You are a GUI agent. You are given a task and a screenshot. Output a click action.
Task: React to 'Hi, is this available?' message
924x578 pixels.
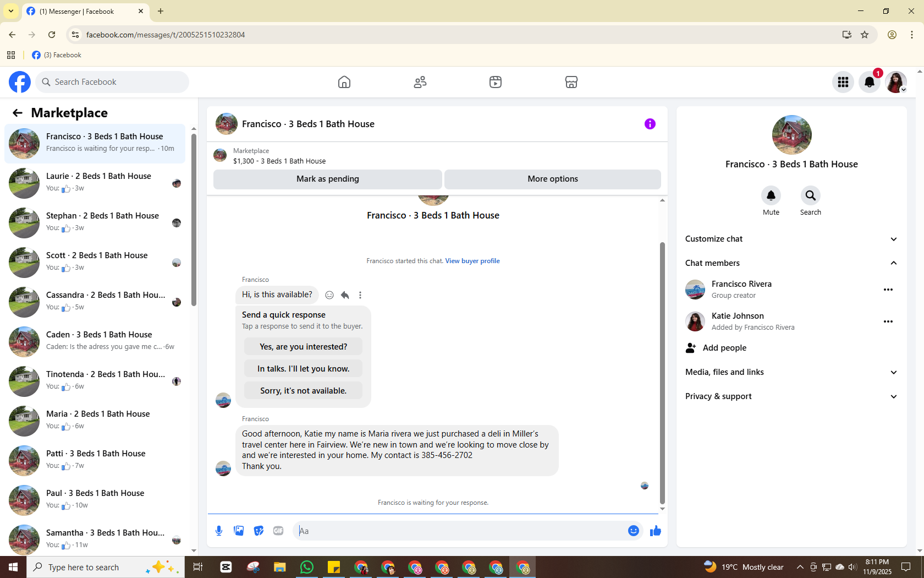(x=329, y=295)
